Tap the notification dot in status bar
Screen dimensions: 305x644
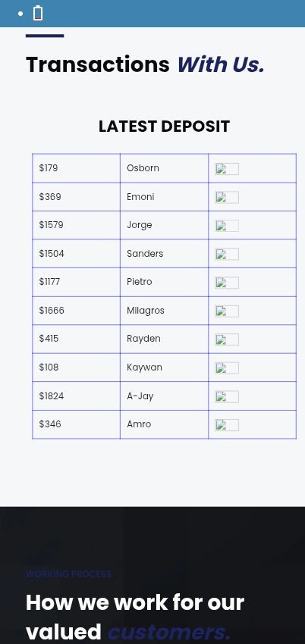tap(20, 14)
